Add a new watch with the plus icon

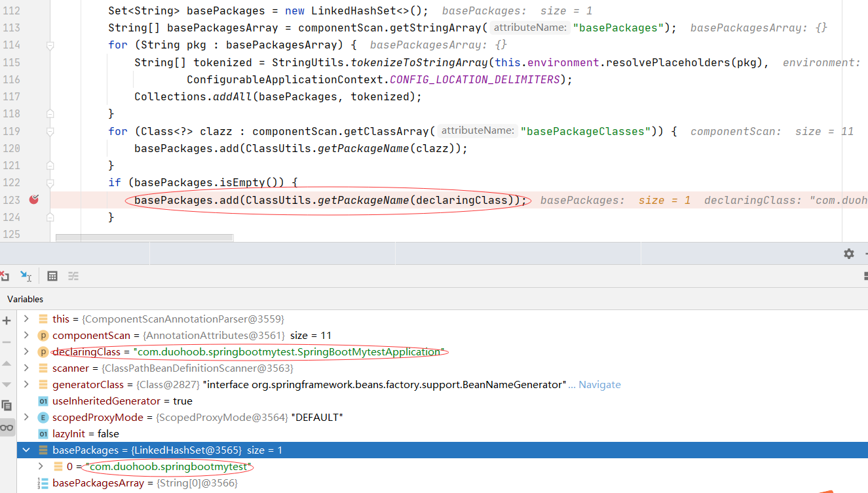(7, 321)
